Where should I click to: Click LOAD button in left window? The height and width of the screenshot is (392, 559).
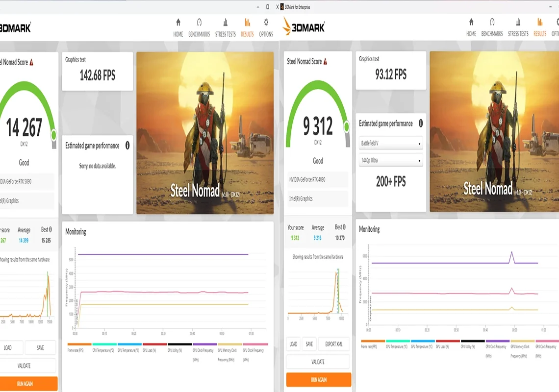coord(11,347)
